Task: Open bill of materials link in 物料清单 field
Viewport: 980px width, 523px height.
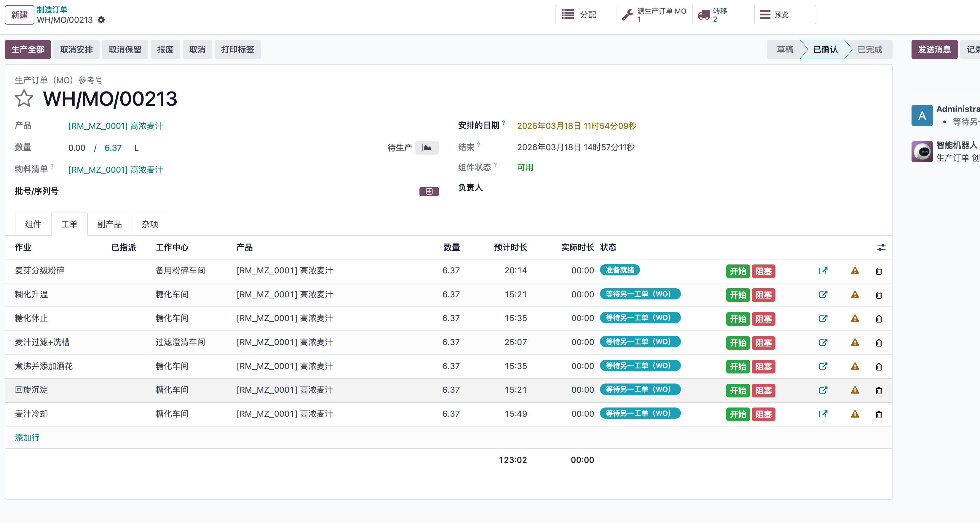Action: [116, 169]
